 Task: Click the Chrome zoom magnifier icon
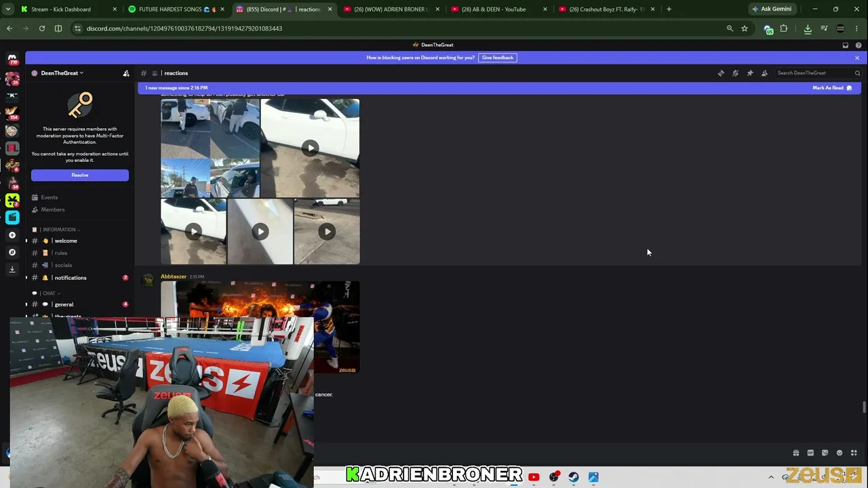pos(730,28)
